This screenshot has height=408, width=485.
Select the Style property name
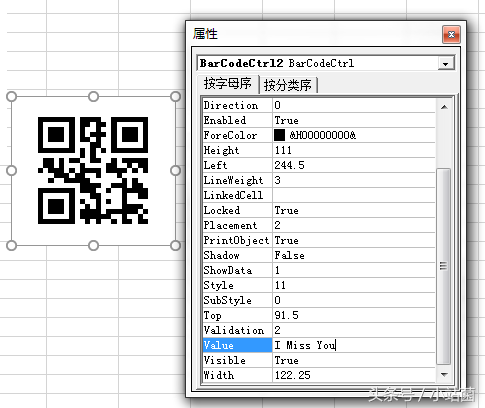point(237,285)
